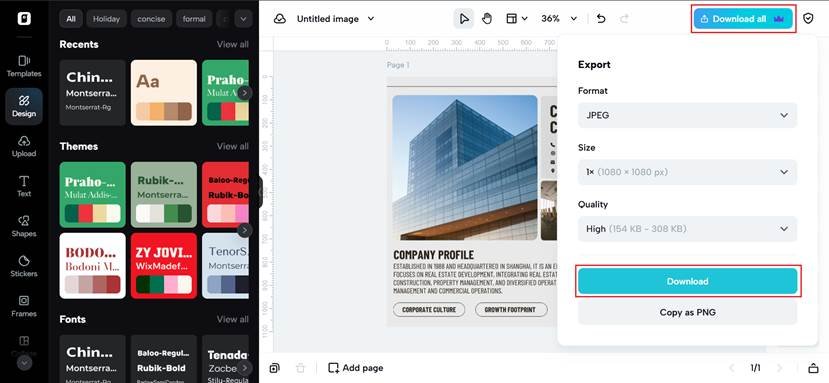Click the Download all button
829x383 pixels.
(743, 19)
